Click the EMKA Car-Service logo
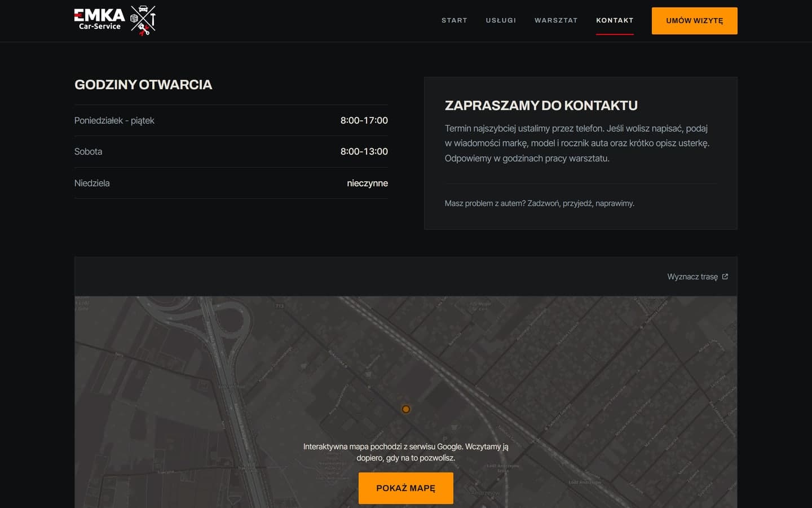 [x=115, y=20]
